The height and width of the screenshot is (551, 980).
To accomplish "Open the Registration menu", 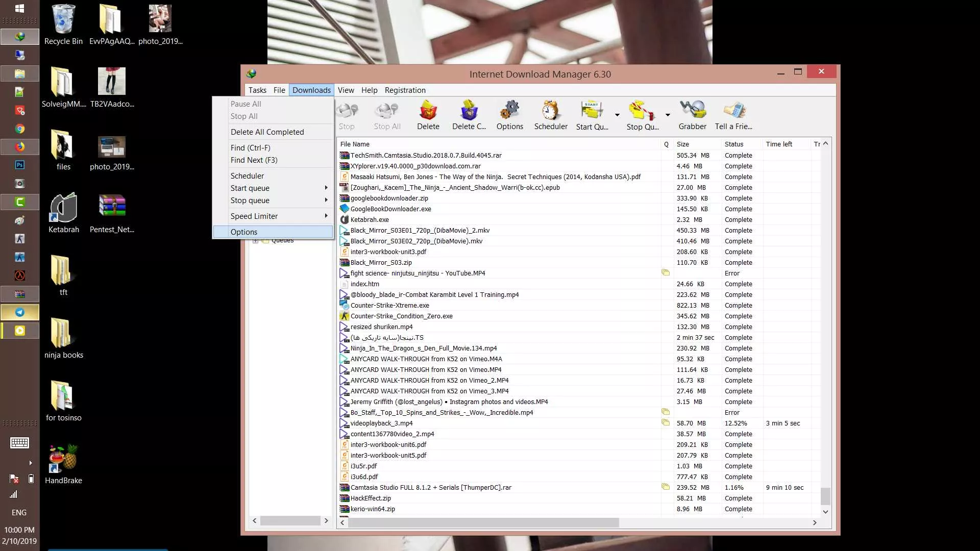I will [x=405, y=90].
